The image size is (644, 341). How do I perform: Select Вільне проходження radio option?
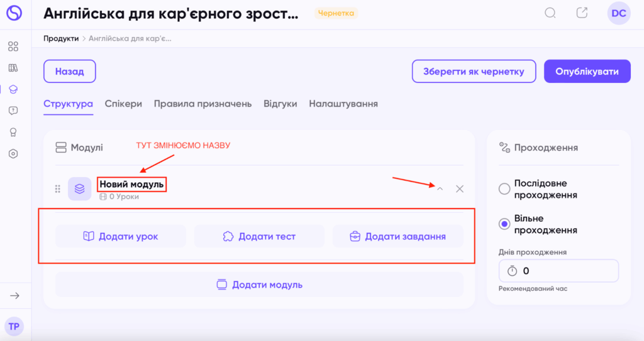pyautogui.click(x=504, y=224)
